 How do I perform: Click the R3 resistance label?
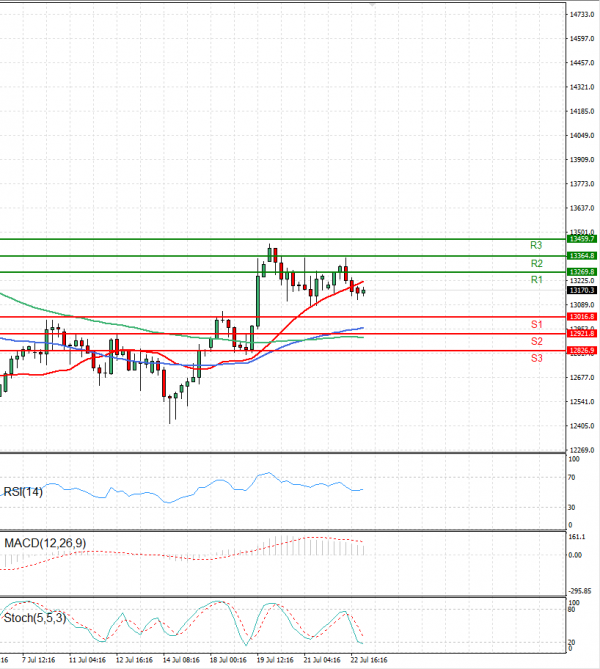536,245
